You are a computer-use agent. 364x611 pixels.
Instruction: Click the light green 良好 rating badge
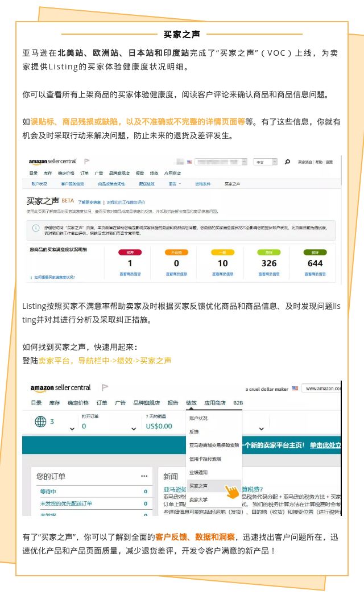pos(269,253)
